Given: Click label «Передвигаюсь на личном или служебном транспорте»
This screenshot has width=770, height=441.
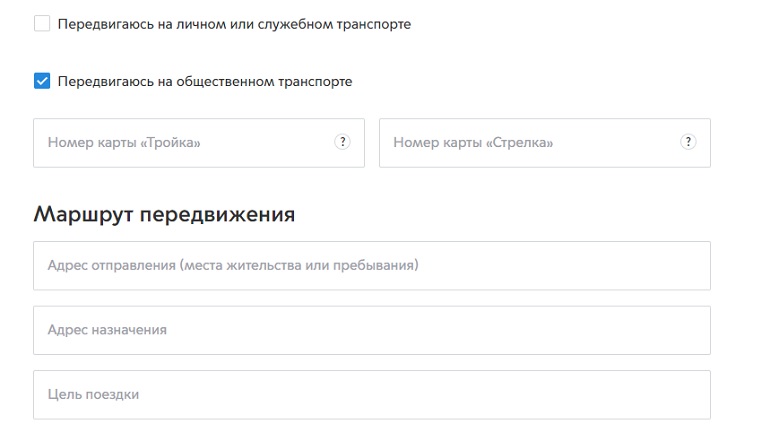Looking at the screenshot, I should [x=234, y=24].
